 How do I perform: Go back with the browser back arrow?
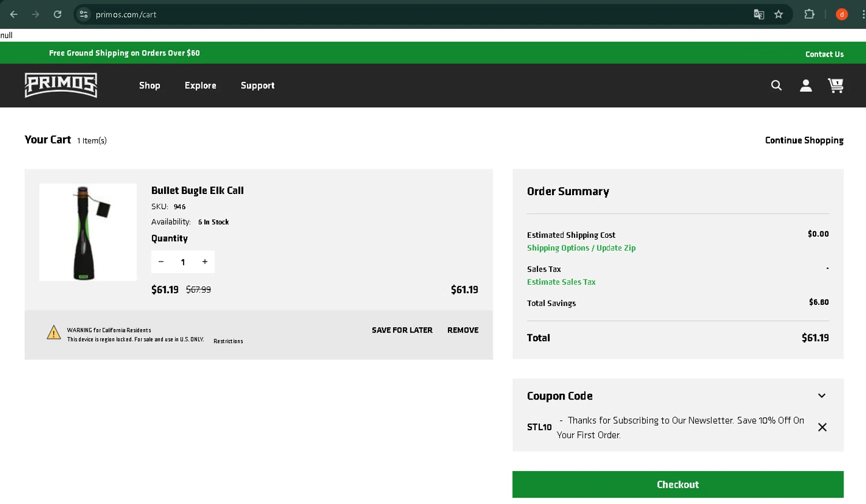(14, 14)
